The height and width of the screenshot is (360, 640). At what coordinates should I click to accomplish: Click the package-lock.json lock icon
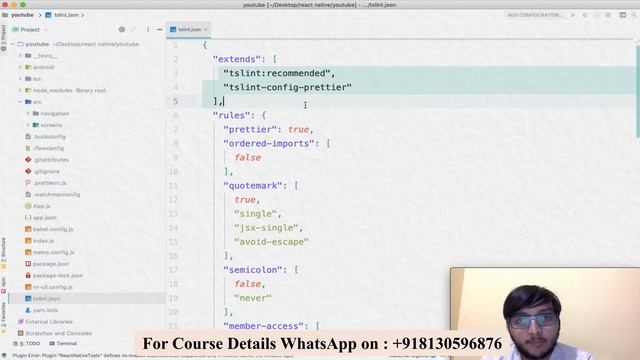click(28, 276)
